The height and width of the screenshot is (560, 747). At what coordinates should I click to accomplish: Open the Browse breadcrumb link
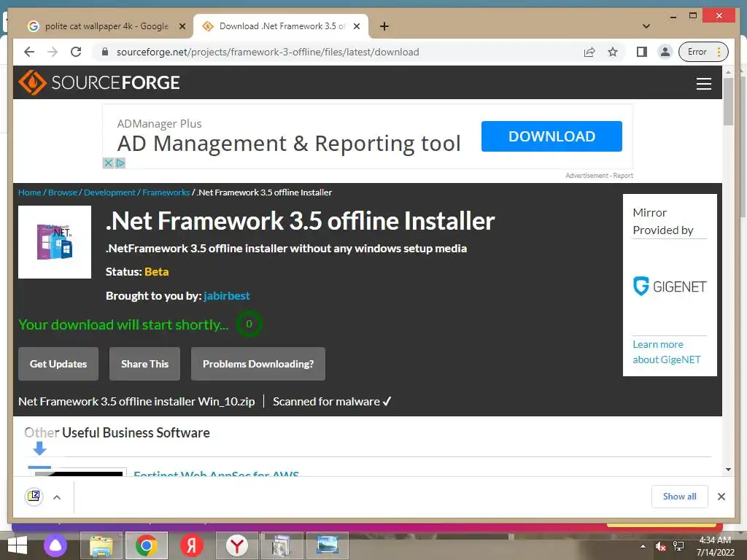63,192
